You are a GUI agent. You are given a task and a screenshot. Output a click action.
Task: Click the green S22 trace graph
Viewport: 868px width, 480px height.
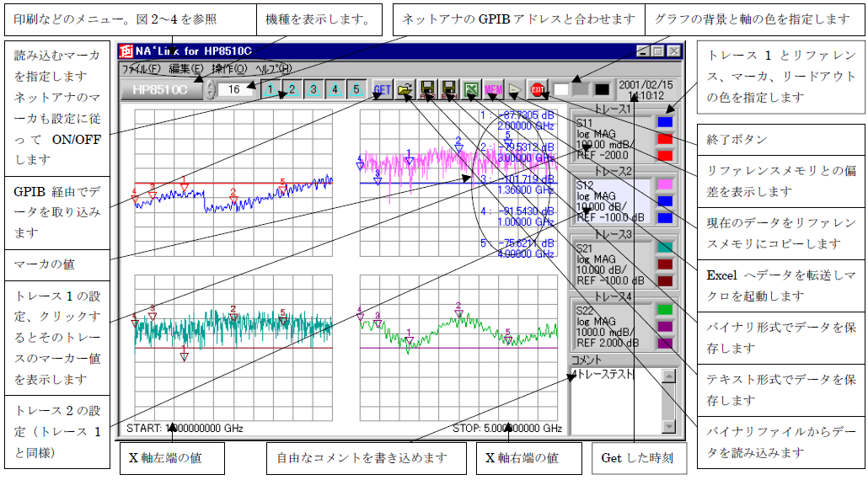tap(458, 348)
